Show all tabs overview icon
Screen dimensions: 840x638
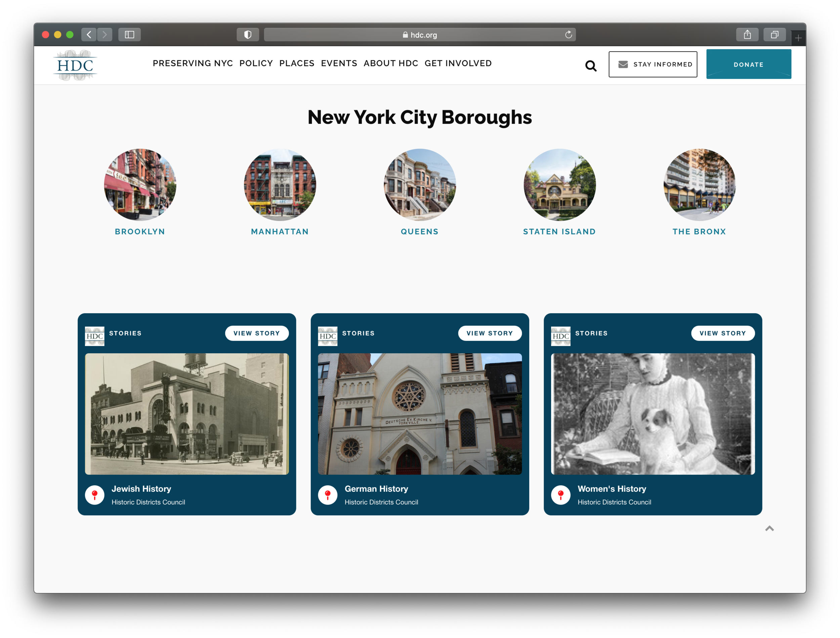(774, 35)
